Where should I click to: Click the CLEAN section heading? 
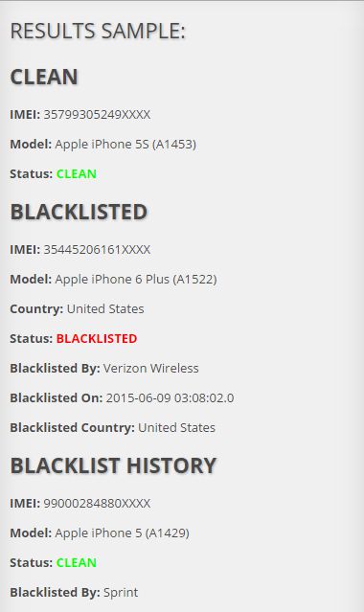(x=44, y=77)
